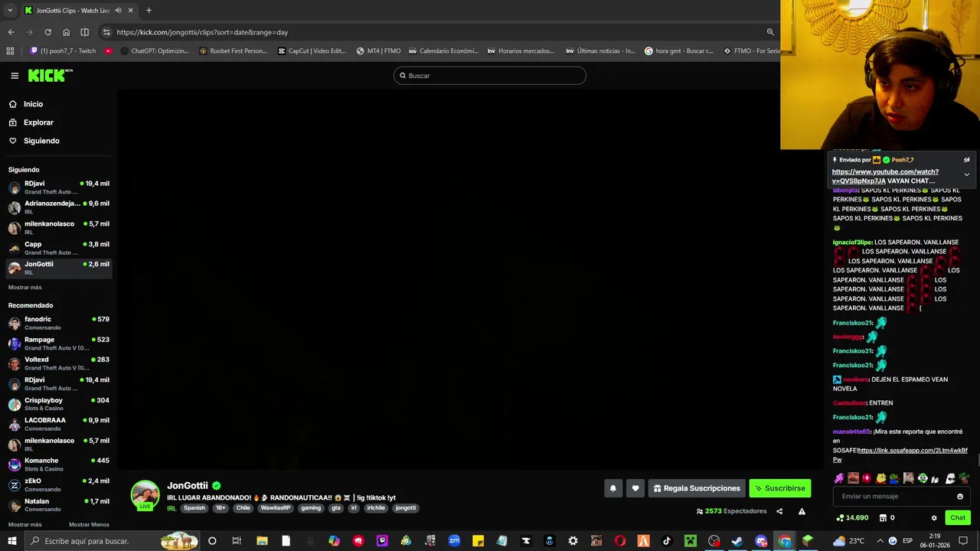Screen dimensions: 980x551
Task: Click JonGottii live avatar below the player
Action: pos(145,495)
